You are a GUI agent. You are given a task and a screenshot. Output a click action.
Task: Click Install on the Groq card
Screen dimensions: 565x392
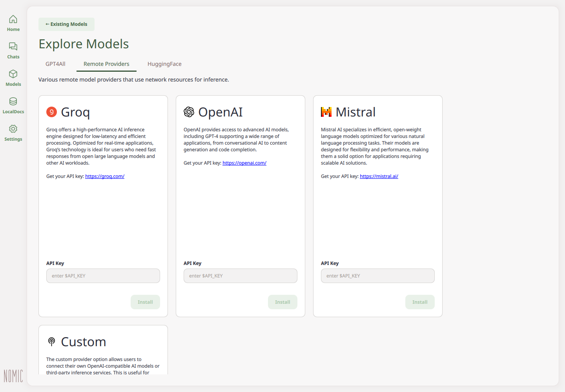[x=145, y=302]
